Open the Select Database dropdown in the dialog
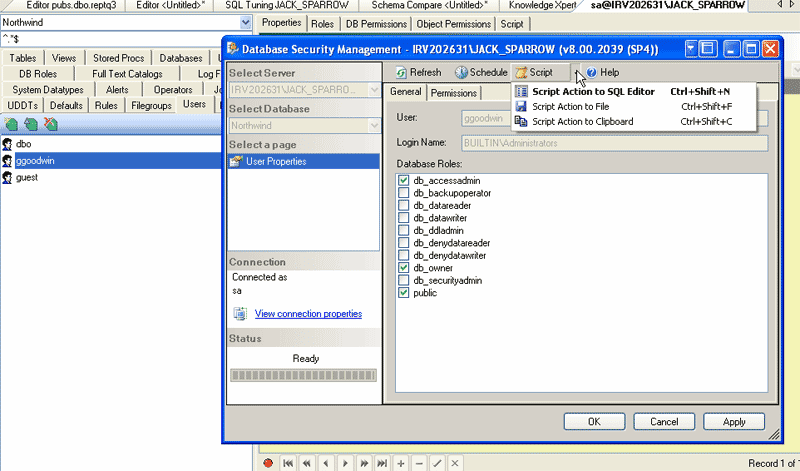 [x=374, y=126]
